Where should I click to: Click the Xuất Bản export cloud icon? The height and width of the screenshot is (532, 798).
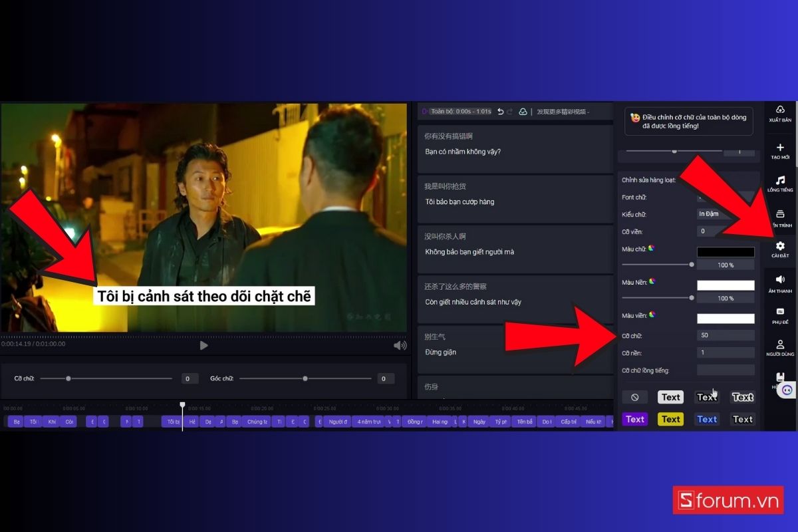(x=780, y=110)
